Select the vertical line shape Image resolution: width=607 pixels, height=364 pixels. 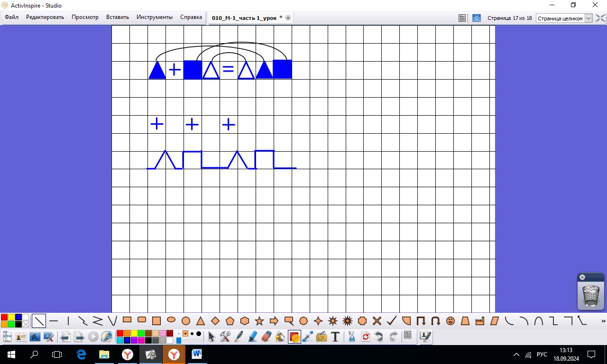68,321
